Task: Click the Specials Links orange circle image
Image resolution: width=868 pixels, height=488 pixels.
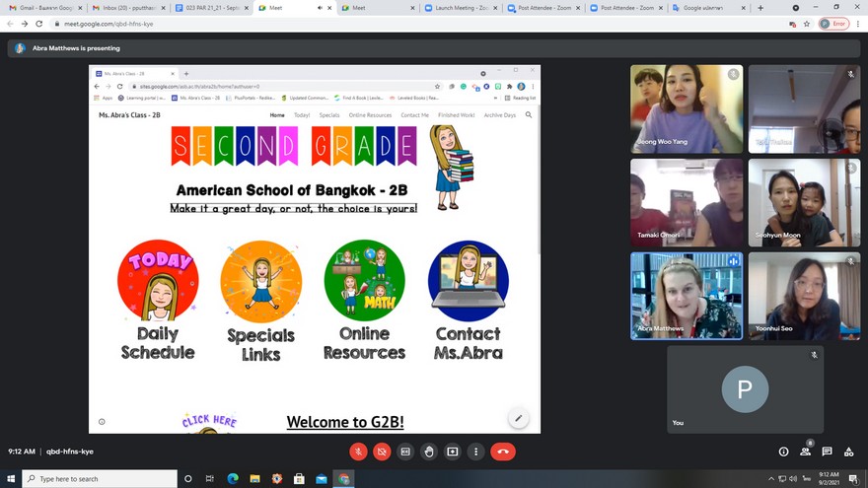Action: (x=260, y=281)
